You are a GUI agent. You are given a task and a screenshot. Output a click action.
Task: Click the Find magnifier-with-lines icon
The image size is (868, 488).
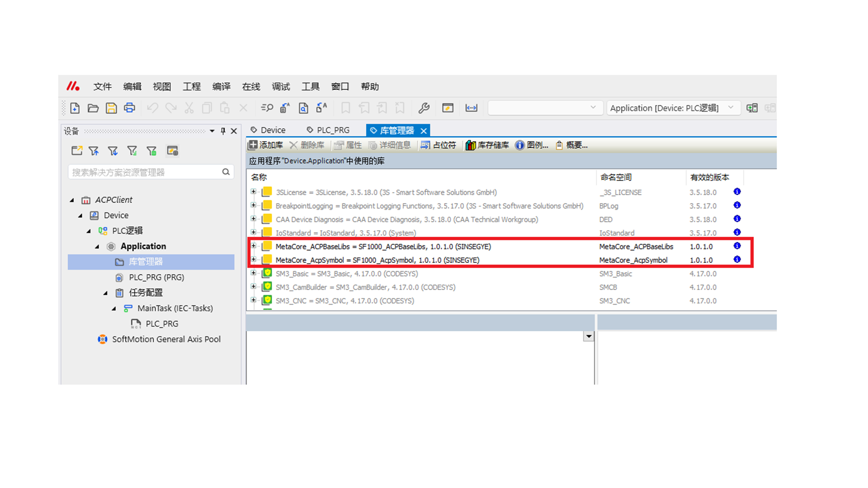tap(267, 108)
